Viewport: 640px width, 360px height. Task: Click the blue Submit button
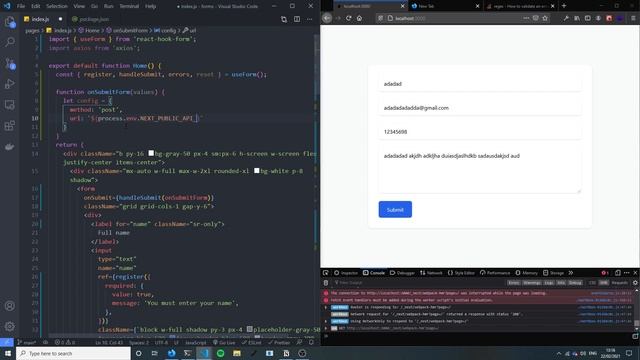395,209
